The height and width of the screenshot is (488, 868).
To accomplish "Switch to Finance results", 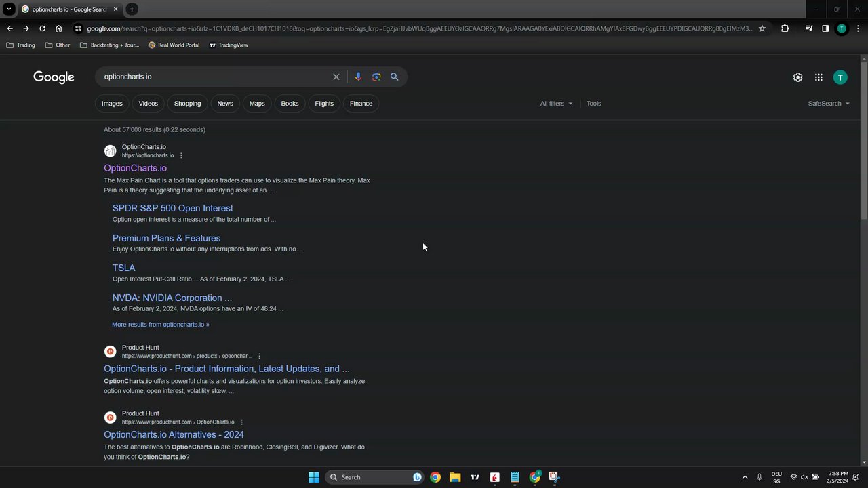I will [361, 104].
